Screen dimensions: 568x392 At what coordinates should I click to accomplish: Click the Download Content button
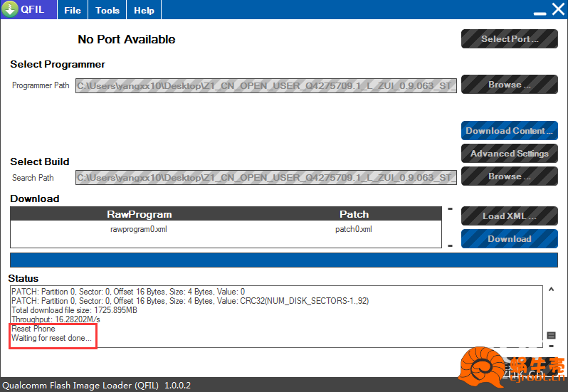click(x=510, y=131)
